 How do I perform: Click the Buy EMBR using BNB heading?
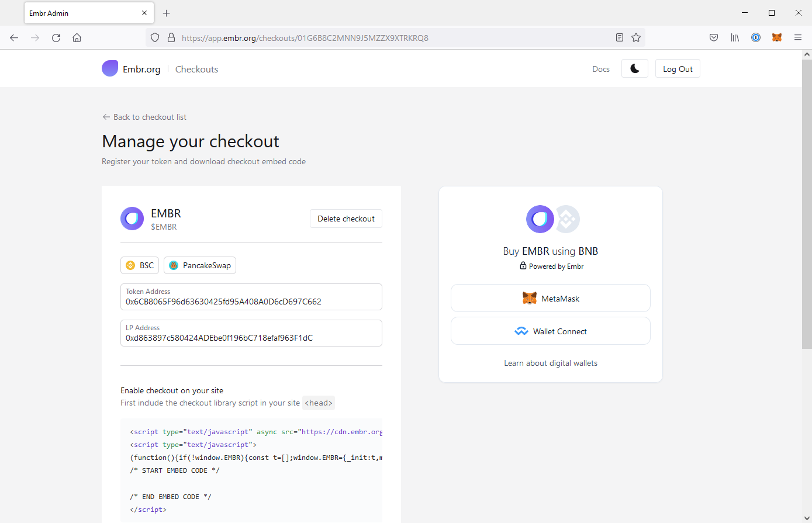coord(551,251)
